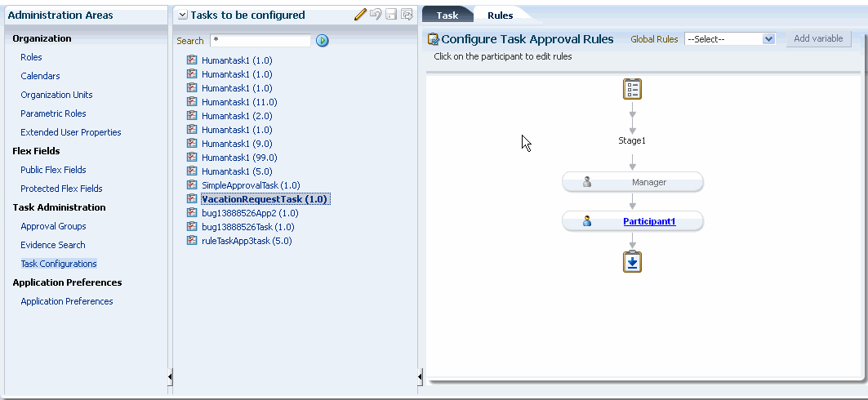Click the start checklist icon atop the flow
This screenshot has width=868, height=400.
click(632, 89)
